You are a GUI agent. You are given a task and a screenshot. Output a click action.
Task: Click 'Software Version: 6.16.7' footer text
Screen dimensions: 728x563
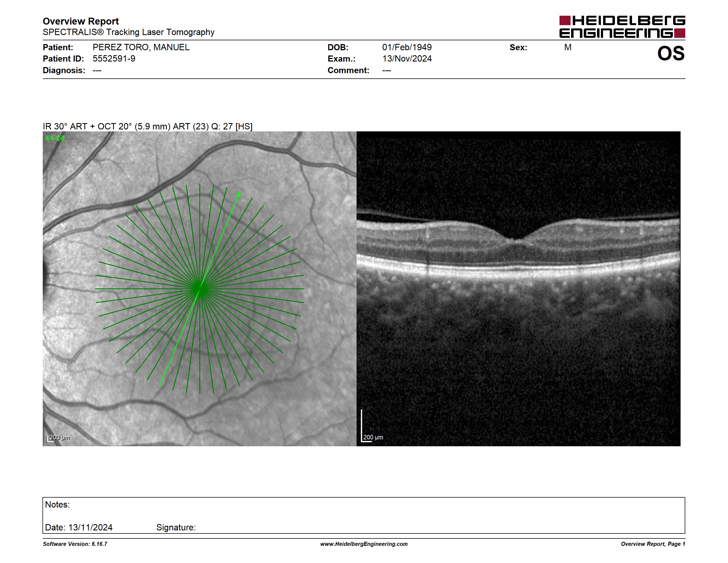(x=75, y=544)
